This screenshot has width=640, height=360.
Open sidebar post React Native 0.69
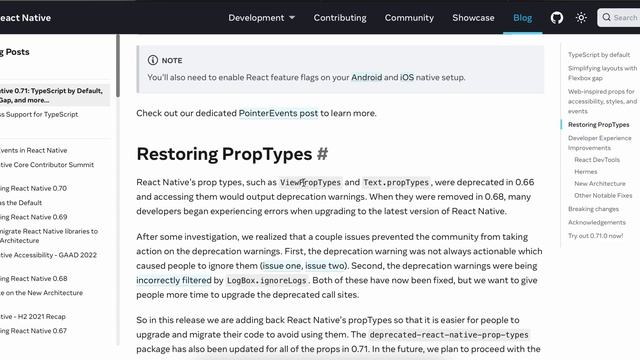pos(33,217)
